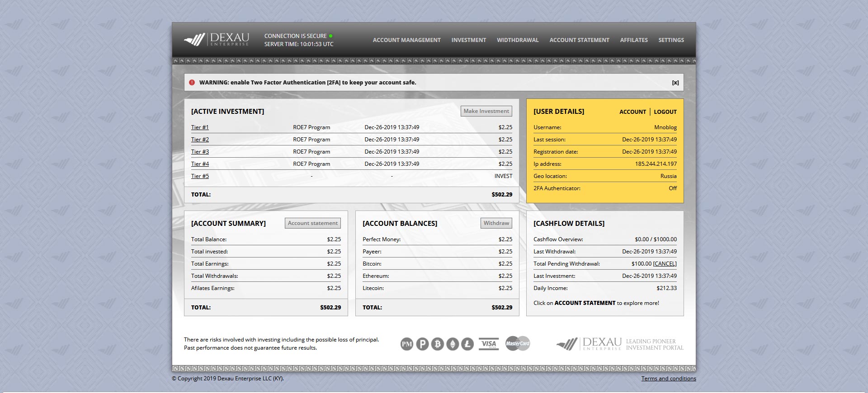Image resolution: width=868 pixels, height=393 pixels.
Task: Open Account Statement in top navigation
Action: 579,40
